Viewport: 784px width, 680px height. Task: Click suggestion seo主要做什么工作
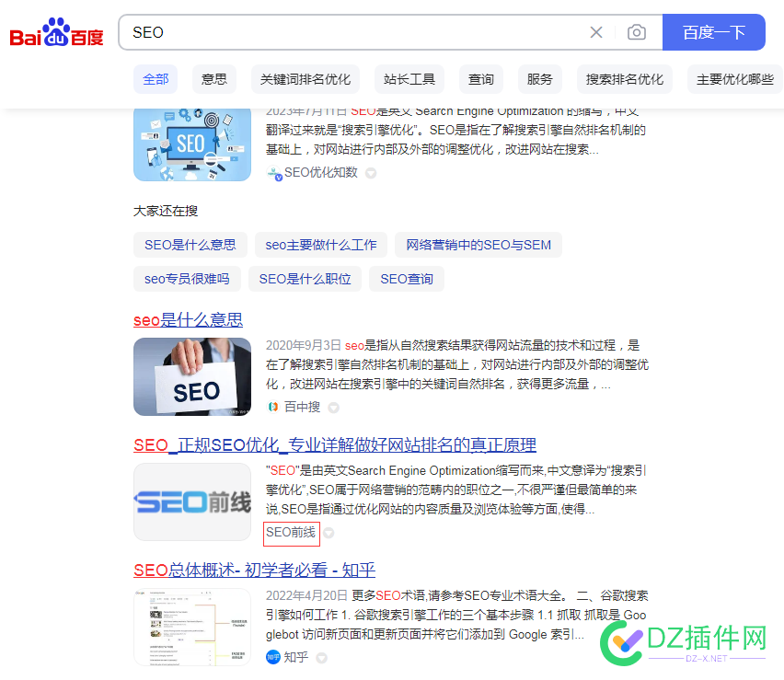coord(320,245)
